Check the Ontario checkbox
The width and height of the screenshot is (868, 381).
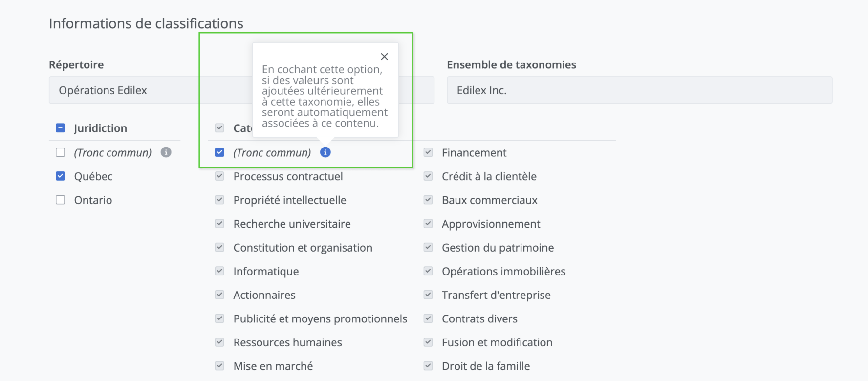click(61, 200)
